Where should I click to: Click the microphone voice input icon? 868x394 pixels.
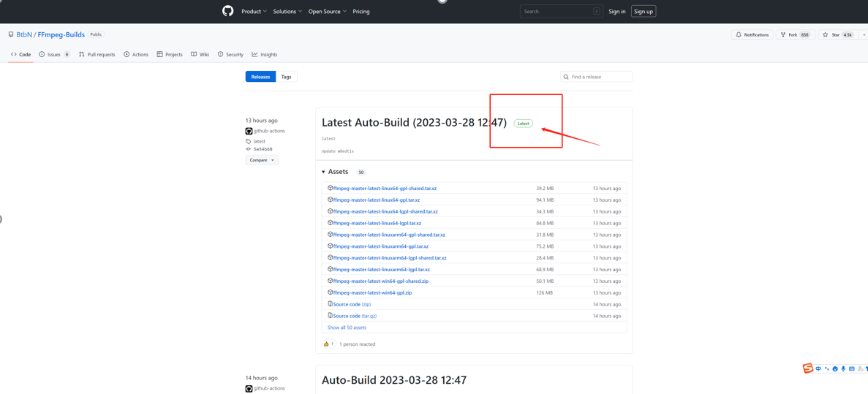click(x=843, y=368)
